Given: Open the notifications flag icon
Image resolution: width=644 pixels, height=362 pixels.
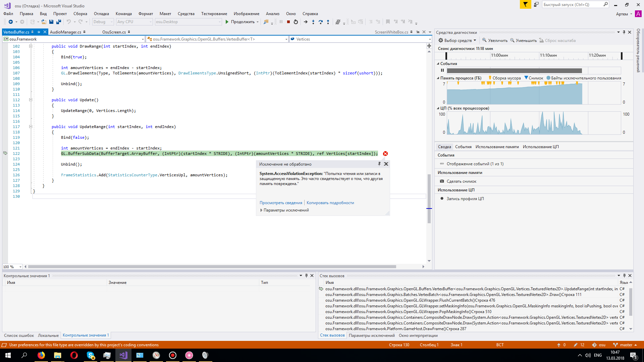Looking at the screenshot, I should [525, 4].
